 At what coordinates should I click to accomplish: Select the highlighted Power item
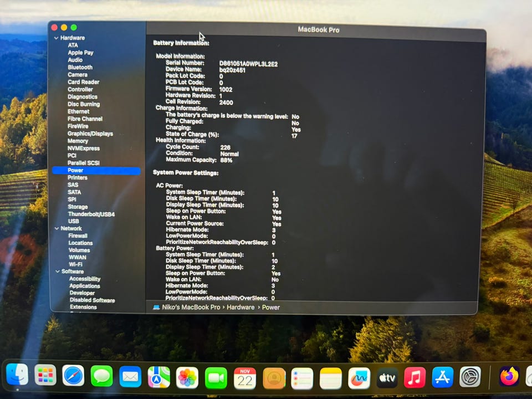tap(96, 170)
